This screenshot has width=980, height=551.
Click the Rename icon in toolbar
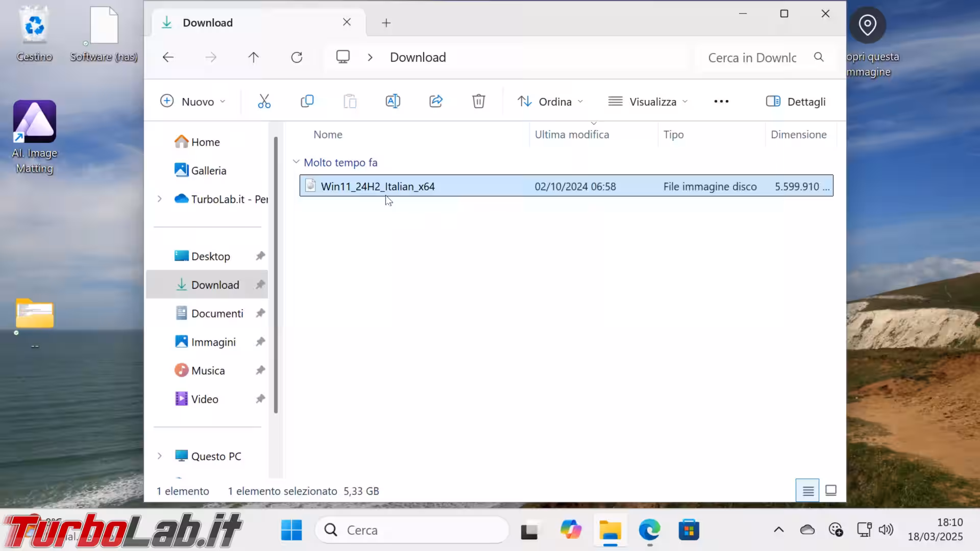pyautogui.click(x=393, y=102)
